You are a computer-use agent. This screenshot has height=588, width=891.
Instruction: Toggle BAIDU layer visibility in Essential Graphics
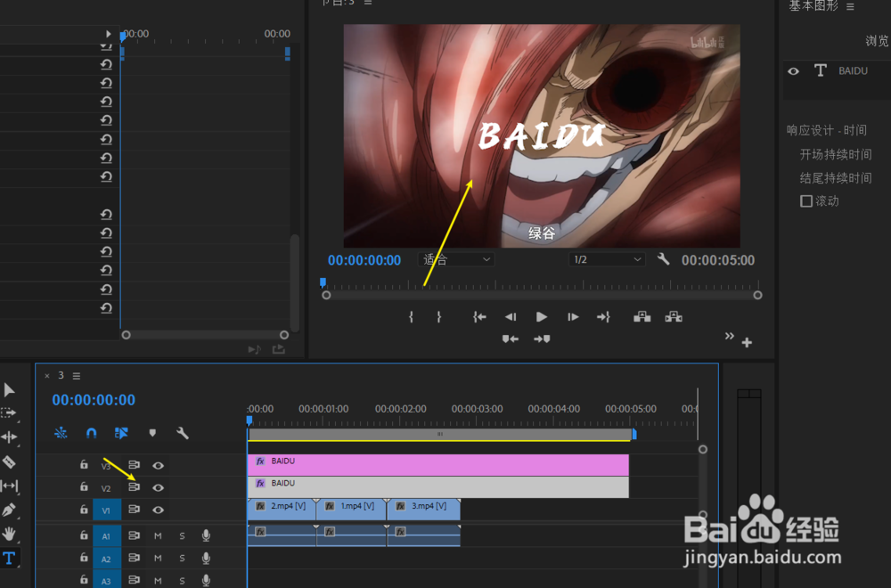[793, 71]
